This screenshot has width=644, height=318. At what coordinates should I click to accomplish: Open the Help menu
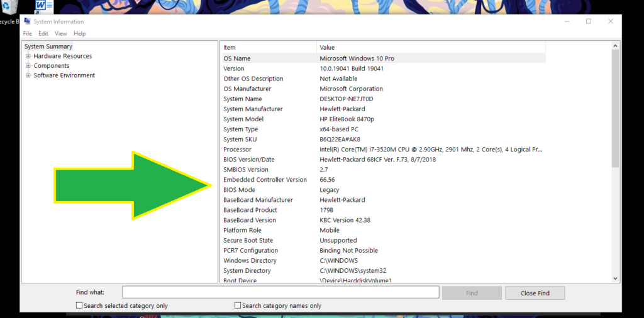80,34
